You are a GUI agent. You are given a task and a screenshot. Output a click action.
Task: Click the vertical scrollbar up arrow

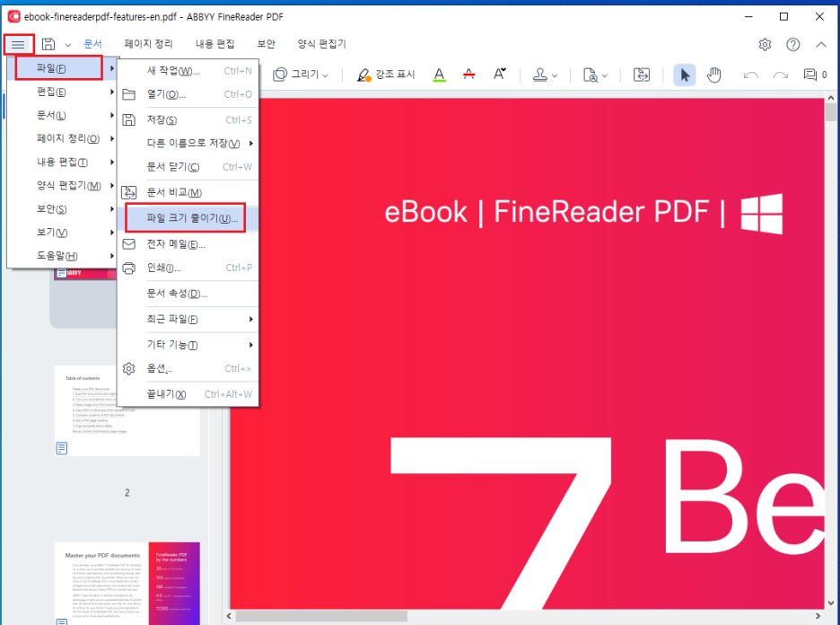click(831, 98)
